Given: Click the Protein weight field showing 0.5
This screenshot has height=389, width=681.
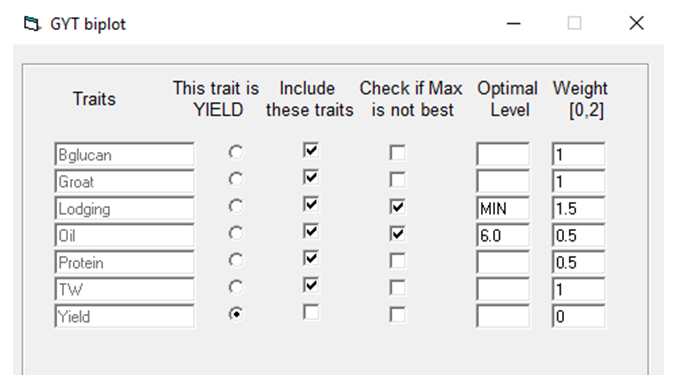Looking at the screenshot, I should point(579,262).
